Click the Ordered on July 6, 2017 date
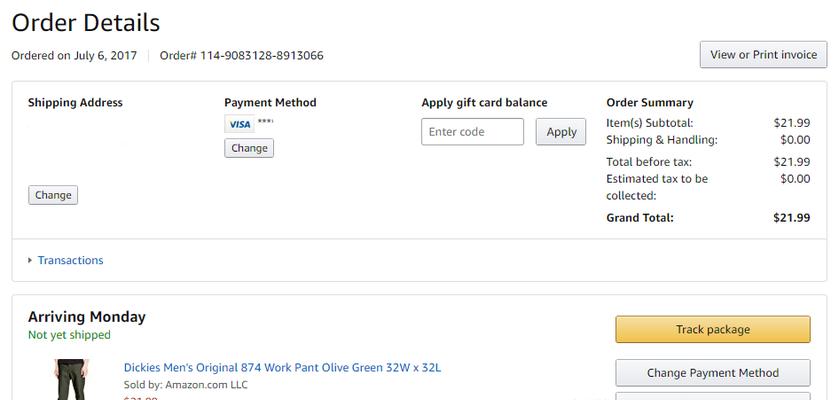Viewport: 839px width, 400px height. [74, 56]
